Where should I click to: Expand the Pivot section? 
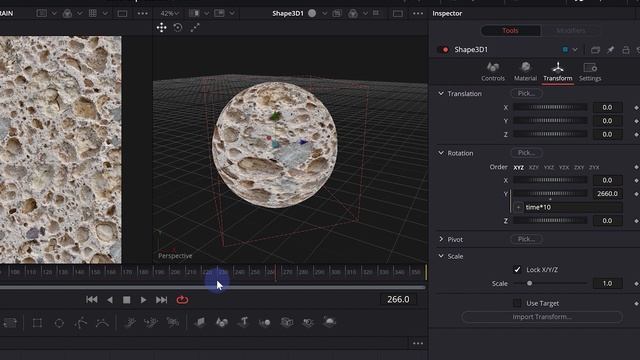[441, 239]
